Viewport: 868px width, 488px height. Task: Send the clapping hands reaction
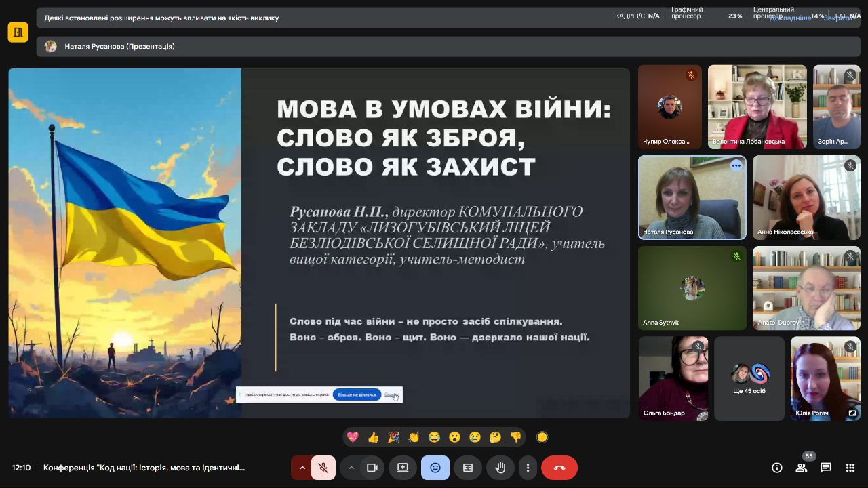point(414,438)
